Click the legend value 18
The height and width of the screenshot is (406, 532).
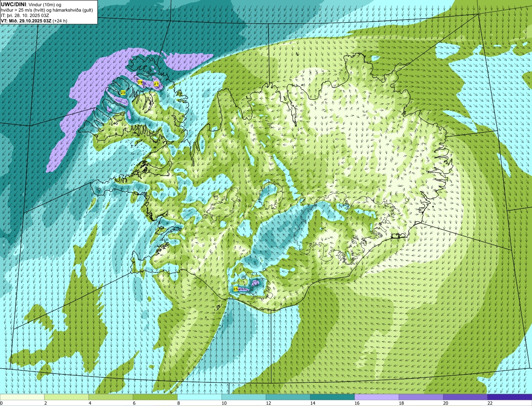click(x=401, y=403)
